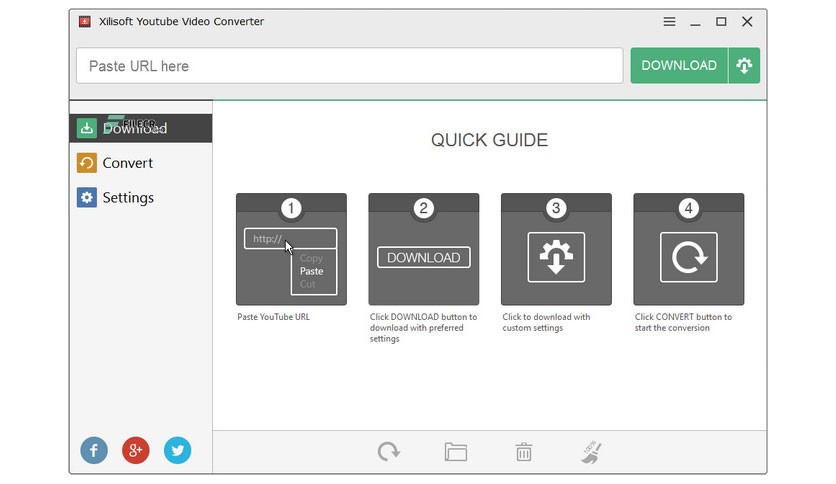836x484 pixels.
Task: Select the Download tab in sidebar
Action: coord(141,128)
